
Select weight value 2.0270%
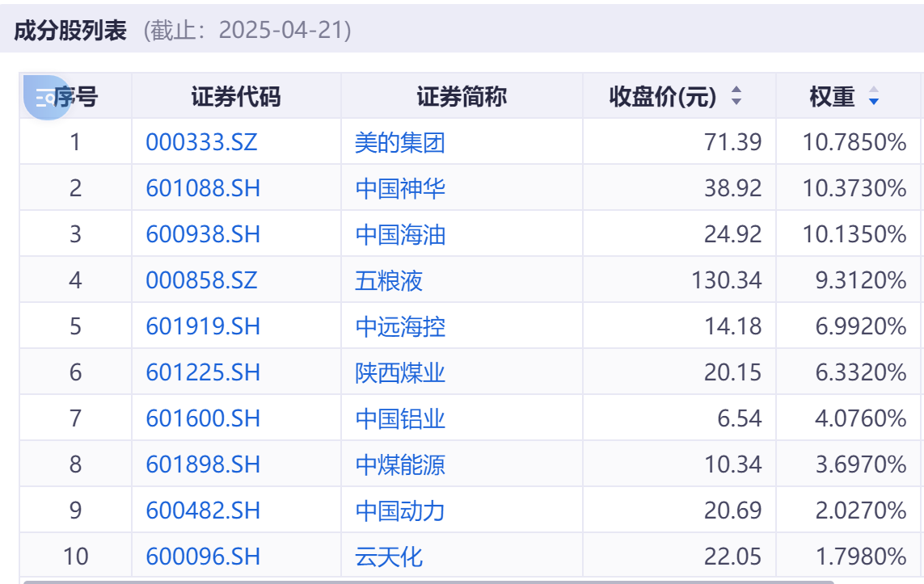[x=861, y=510]
